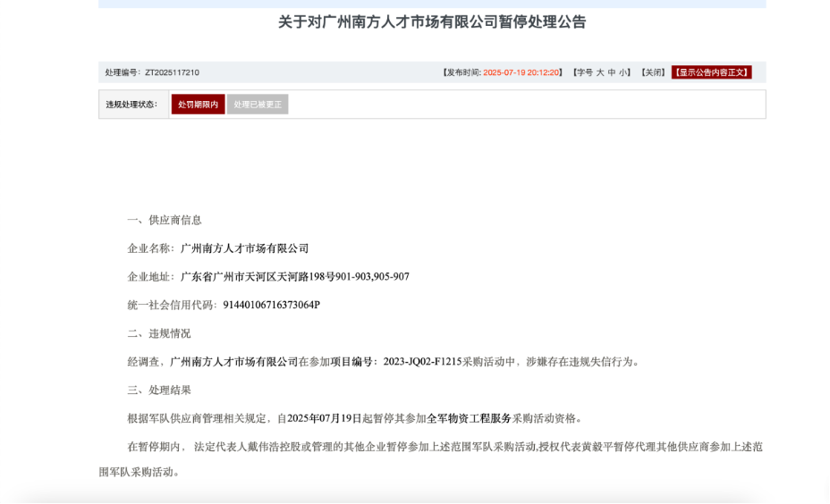Click the bold date 2025年07月19日
Image resolution: width=830 pixels, height=504 pixels.
point(325,418)
